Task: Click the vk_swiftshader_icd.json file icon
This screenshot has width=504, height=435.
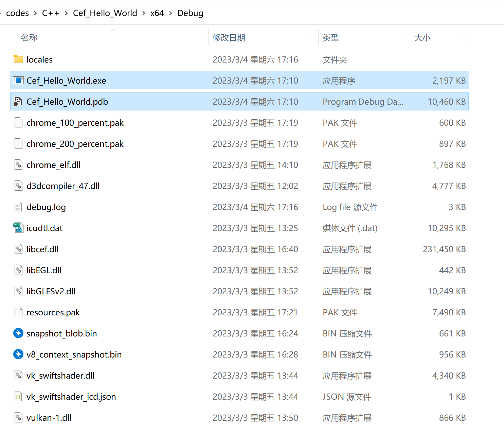Action: click(x=18, y=397)
